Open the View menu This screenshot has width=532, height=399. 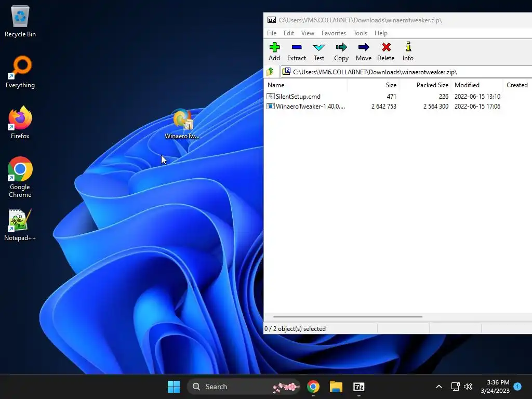(308, 33)
